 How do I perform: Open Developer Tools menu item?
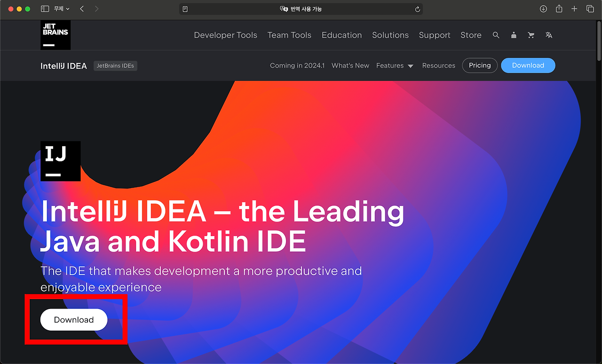(x=225, y=35)
